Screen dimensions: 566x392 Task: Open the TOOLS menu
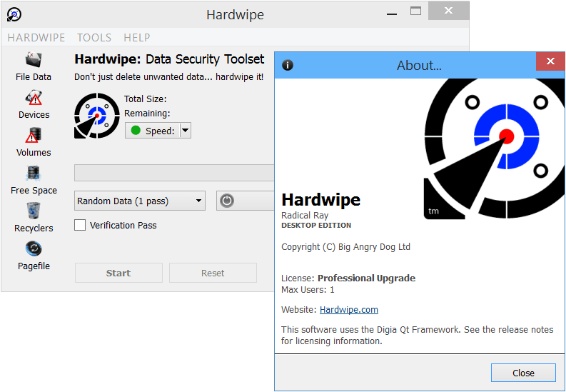point(94,38)
